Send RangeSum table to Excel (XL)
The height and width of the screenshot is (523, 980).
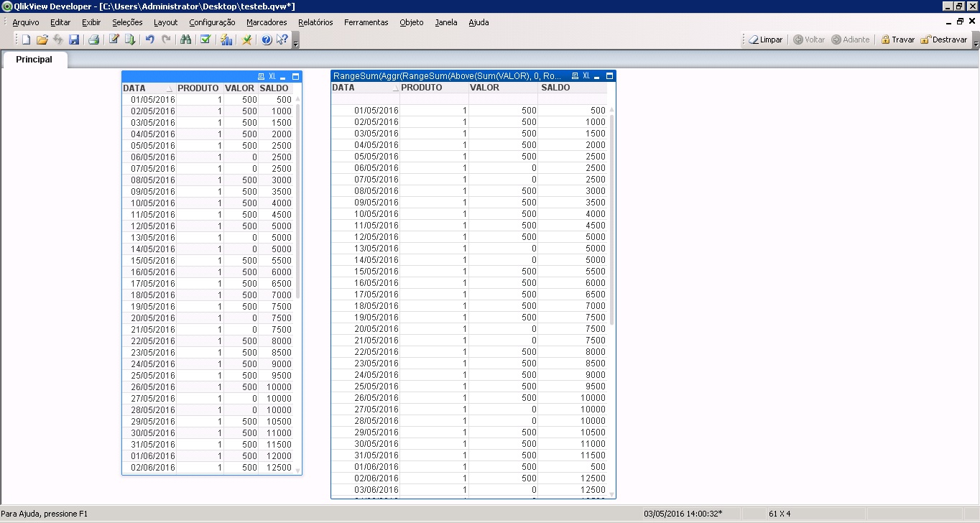pyautogui.click(x=586, y=75)
